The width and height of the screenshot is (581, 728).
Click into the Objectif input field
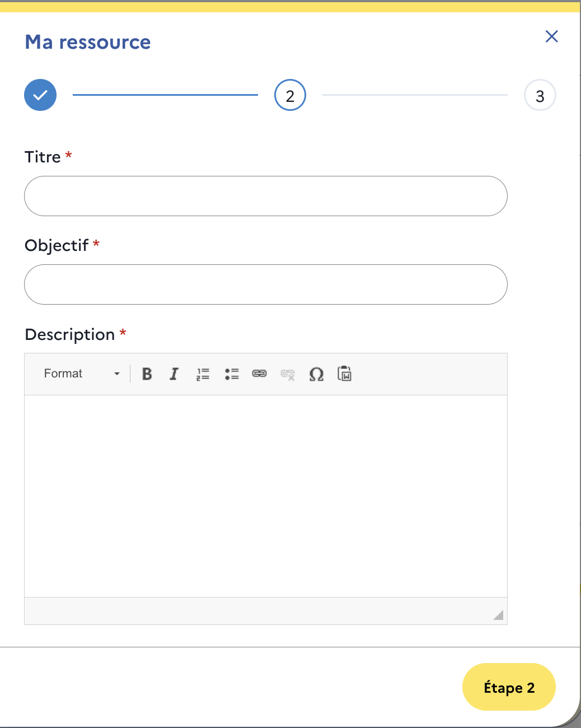point(266,284)
